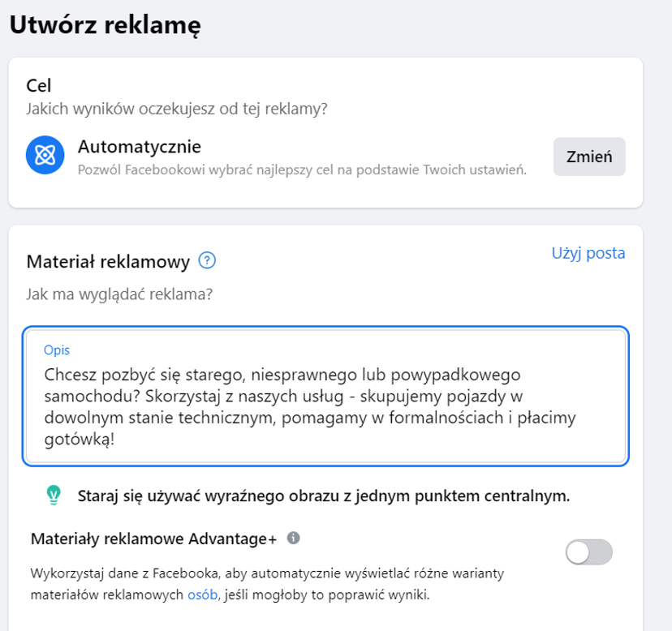Click the Wykorzystaj dane z Facebooka paragraph

coord(268,584)
